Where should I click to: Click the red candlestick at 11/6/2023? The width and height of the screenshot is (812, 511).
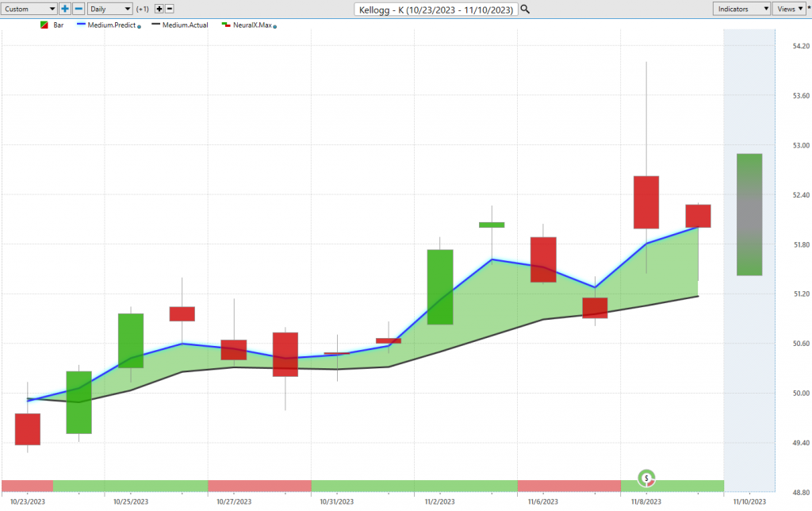coord(543,259)
